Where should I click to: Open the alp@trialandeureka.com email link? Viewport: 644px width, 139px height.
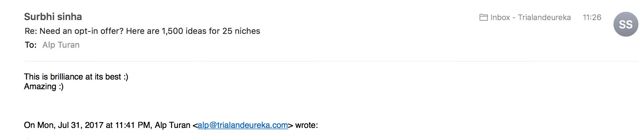(x=243, y=125)
